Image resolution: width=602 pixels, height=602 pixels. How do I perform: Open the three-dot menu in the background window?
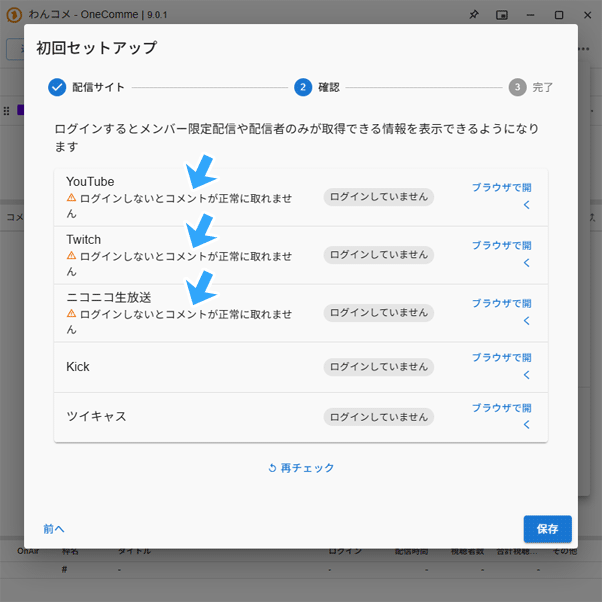pyautogui.click(x=584, y=49)
